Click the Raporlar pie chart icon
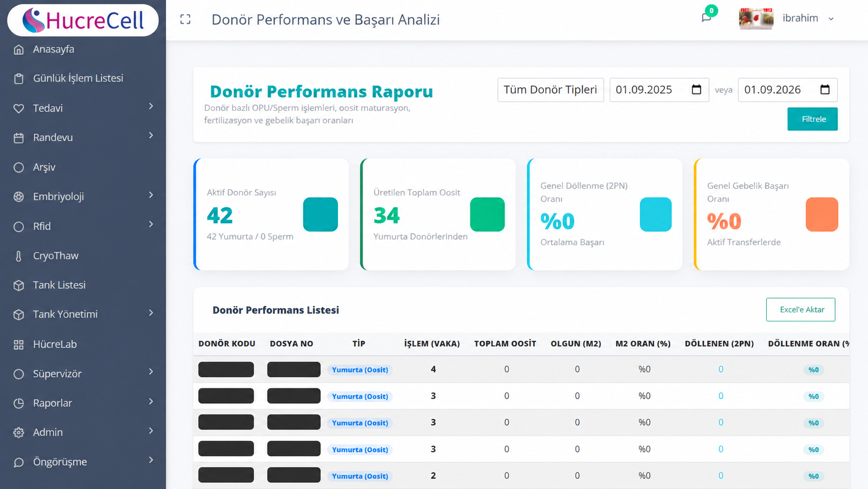This screenshot has height=489, width=868. [x=19, y=403]
